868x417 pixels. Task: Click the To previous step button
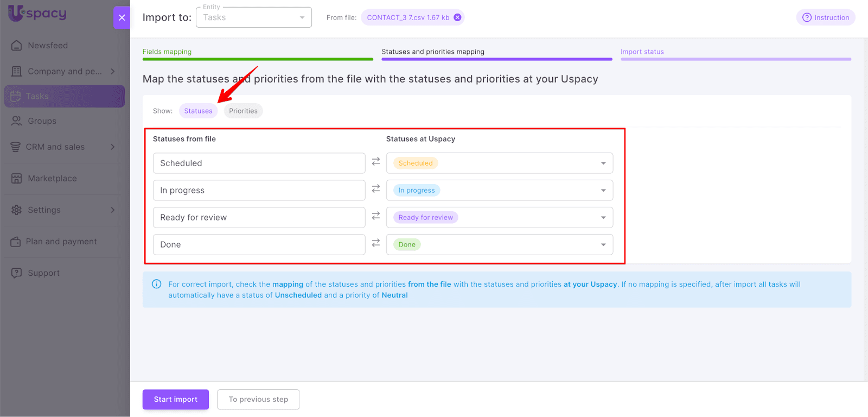coord(258,400)
